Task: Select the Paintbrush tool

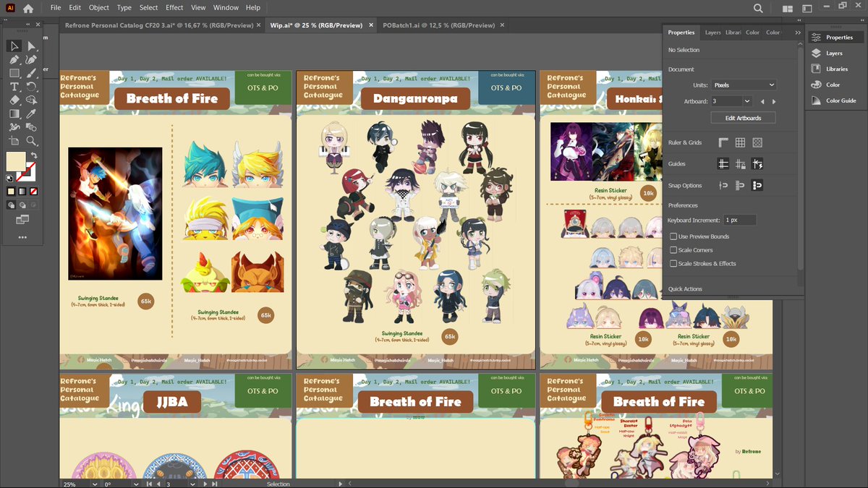Action: [x=31, y=74]
